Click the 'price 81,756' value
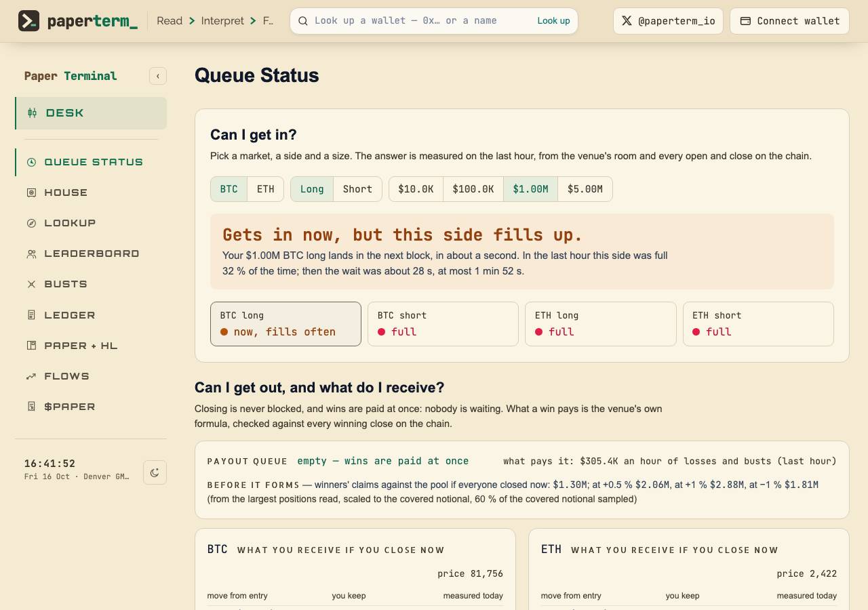The height and width of the screenshot is (610, 868). click(x=470, y=573)
